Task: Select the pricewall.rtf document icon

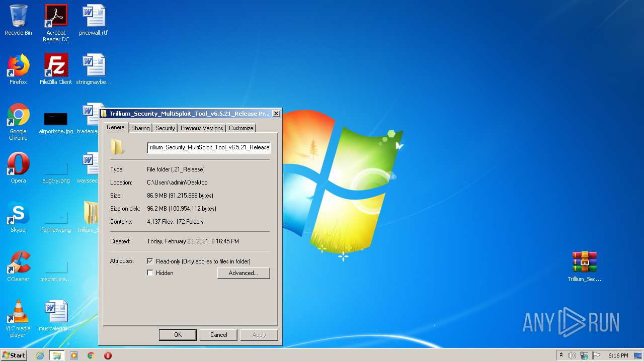Action: (x=94, y=20)
